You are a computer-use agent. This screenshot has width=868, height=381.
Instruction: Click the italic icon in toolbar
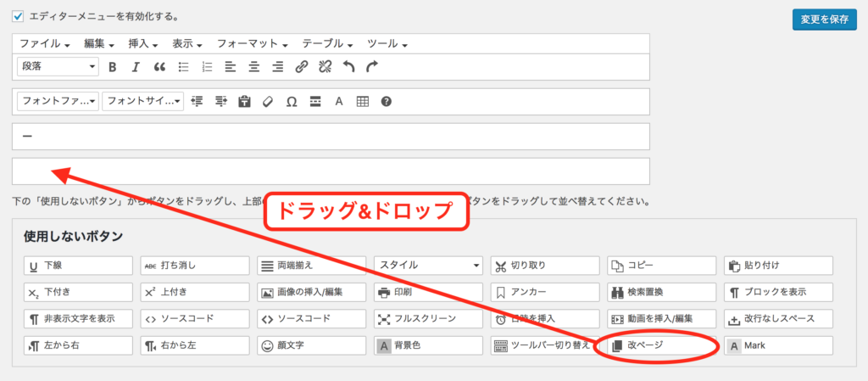[x=135, y=66]
